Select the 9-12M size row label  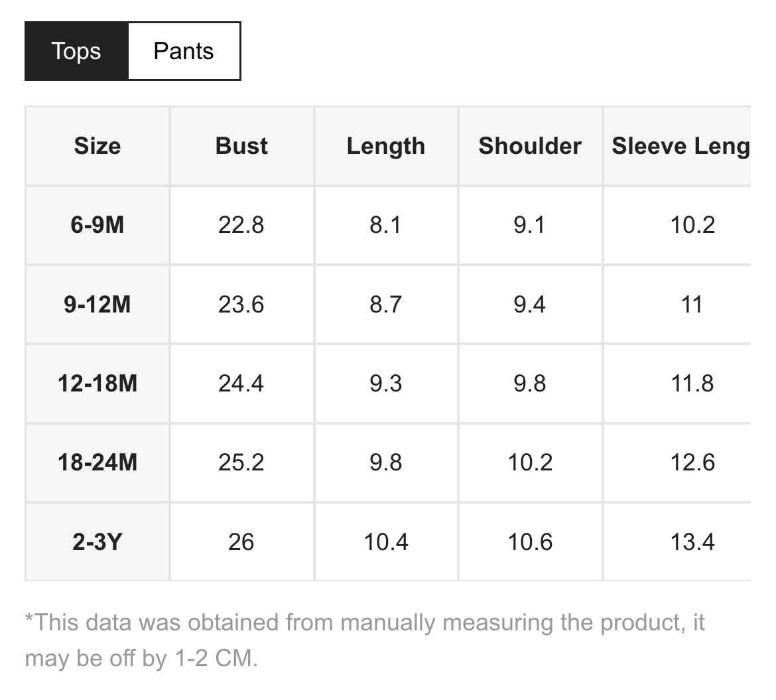(x=97, y=305)
